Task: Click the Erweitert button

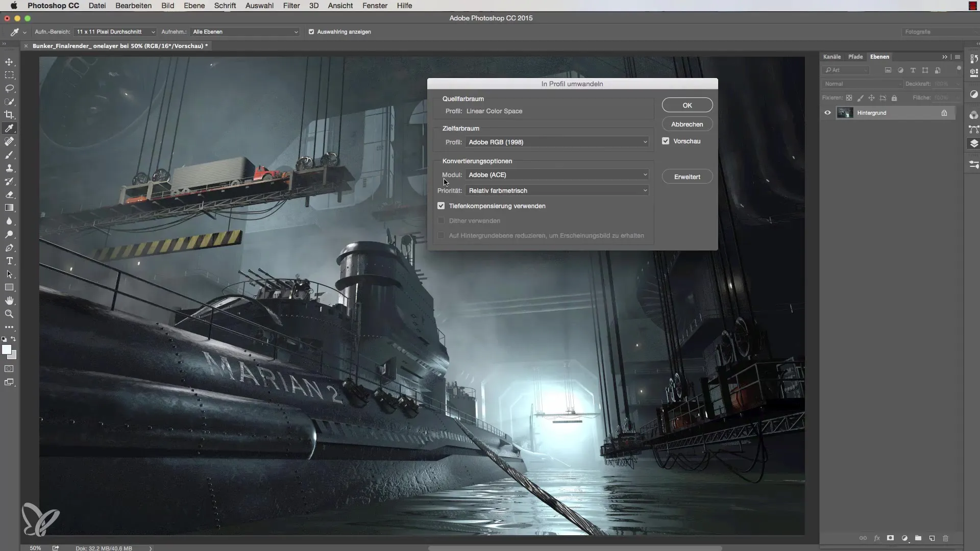Action: tap(687, 177)
